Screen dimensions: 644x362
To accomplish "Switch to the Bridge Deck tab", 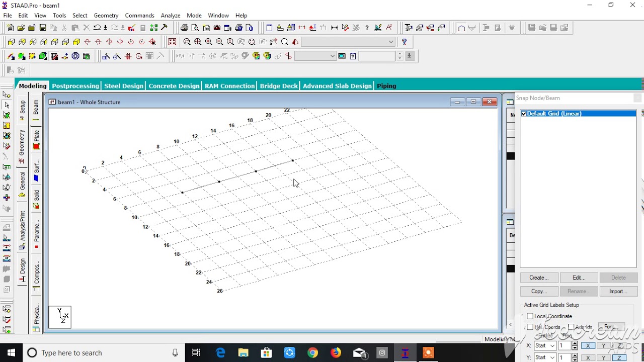I will 279,86.
